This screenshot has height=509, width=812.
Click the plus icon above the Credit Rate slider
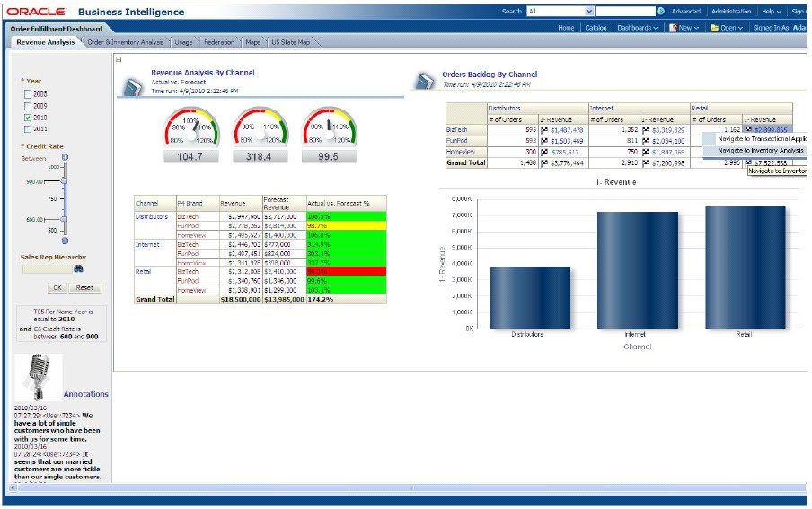coord(65,157)
